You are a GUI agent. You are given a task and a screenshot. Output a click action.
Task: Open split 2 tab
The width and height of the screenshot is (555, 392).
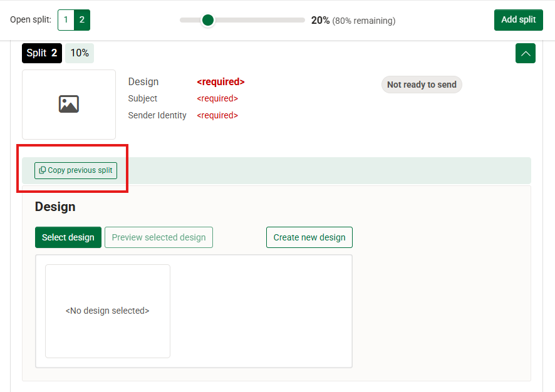pos(82,20)
